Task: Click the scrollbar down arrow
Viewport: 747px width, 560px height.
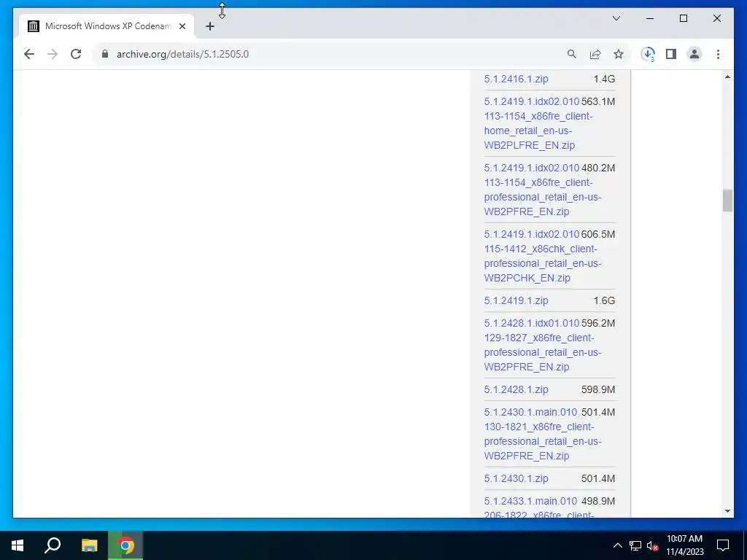Action: tap(727, 511)
